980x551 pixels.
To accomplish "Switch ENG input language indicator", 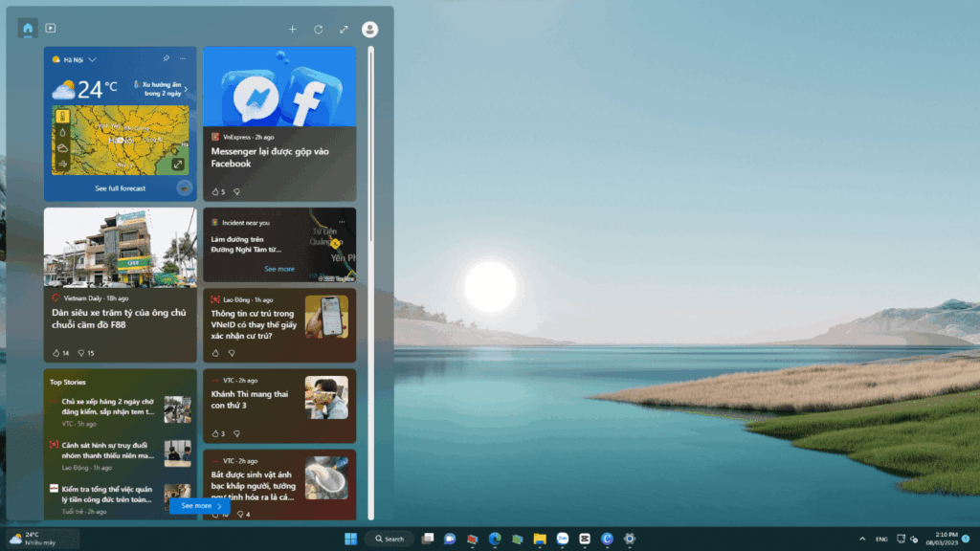I will pos(881,539).
